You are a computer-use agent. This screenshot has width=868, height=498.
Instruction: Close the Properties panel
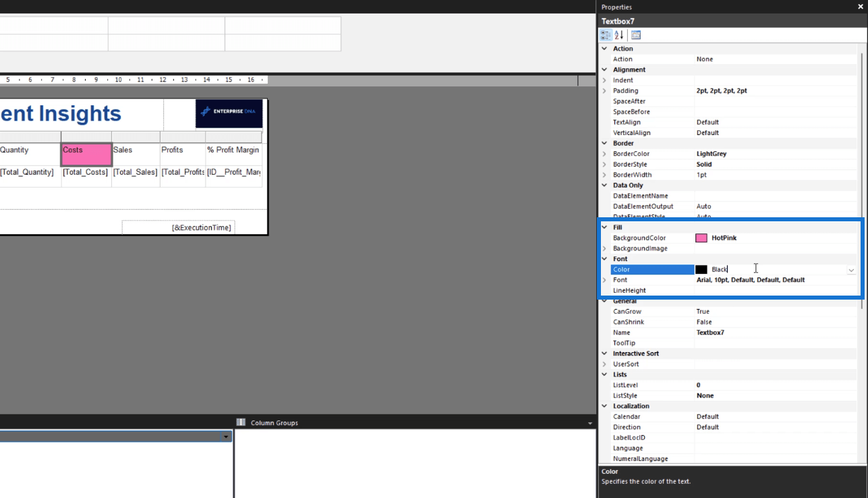(x=860, y=7)
